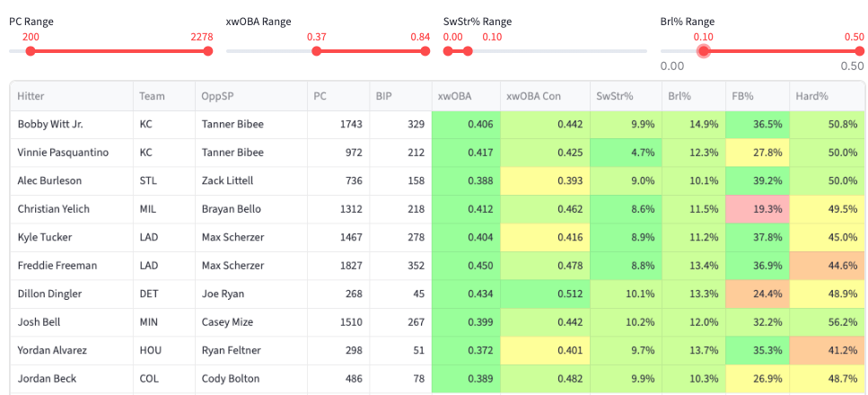
Task: Click the SwStr% cell showing 4.7%
Action: 626,153
